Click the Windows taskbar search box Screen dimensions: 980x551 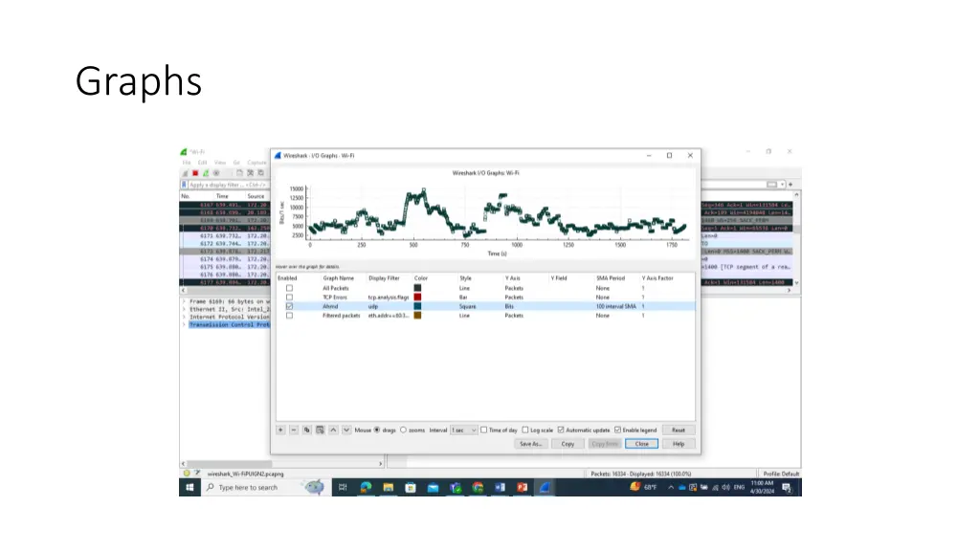point(264,487)
